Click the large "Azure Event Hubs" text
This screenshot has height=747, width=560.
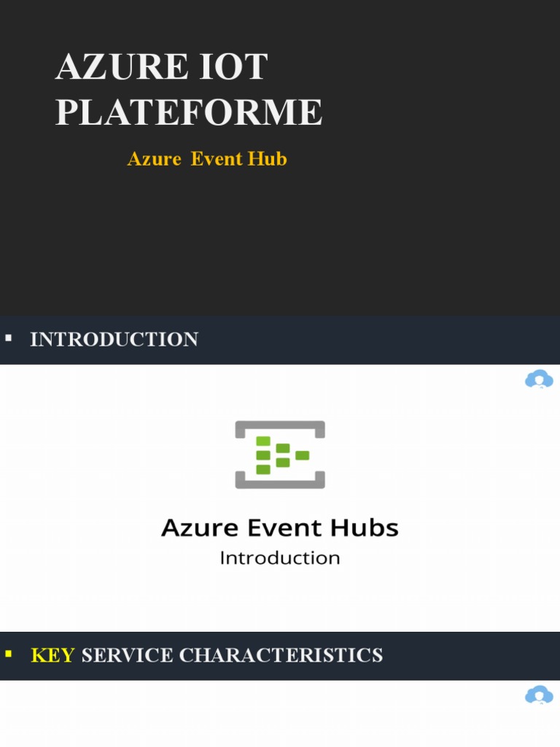280,527
